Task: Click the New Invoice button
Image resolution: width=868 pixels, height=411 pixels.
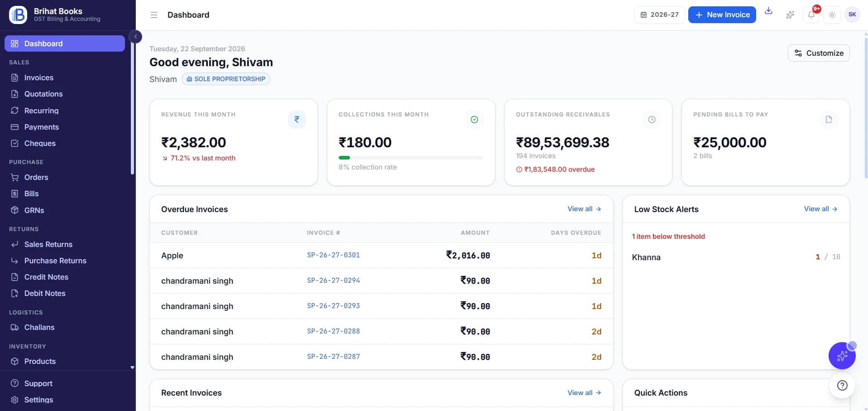Action: 722,15
